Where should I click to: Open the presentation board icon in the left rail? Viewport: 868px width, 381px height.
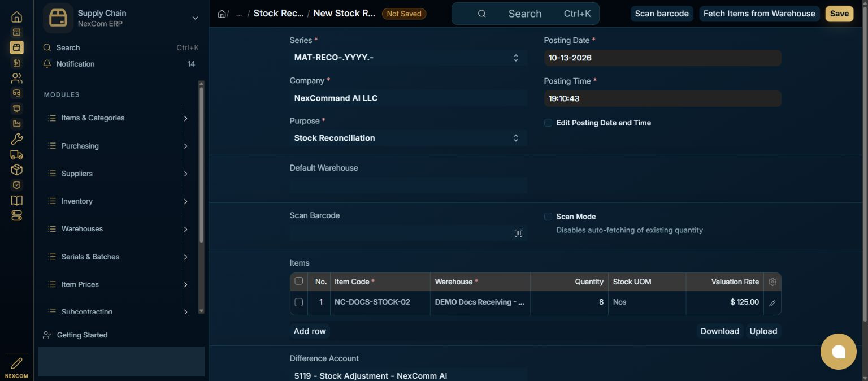[x=16, y=109]
